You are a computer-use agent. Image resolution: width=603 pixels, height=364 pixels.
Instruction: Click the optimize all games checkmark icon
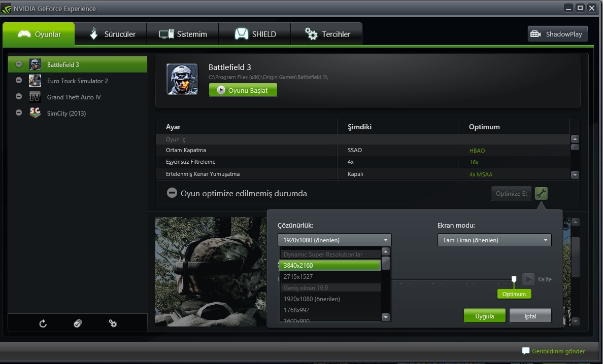(78, 323)
